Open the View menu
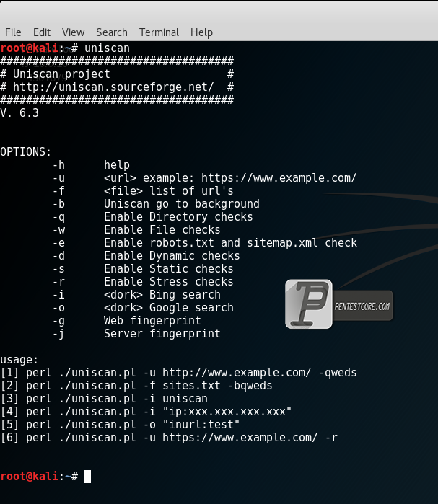This screenshot has height=504, width=438. point(74,32)
